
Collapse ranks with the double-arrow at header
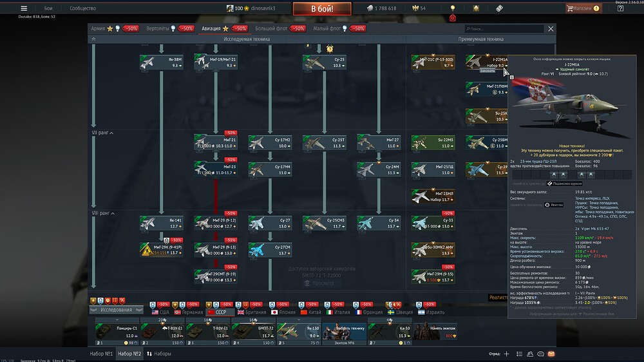93,39
